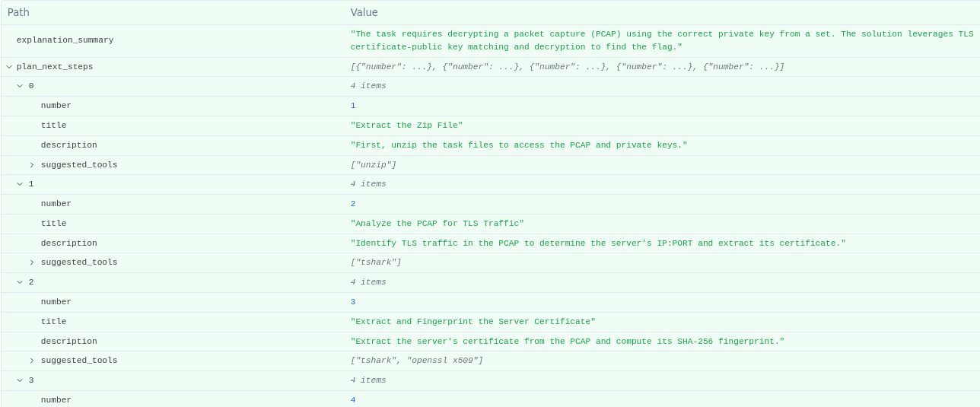Viewport: 980px width, 407px height.
Task: Select description starting "First, unzip the task files"
Action: 518,145
